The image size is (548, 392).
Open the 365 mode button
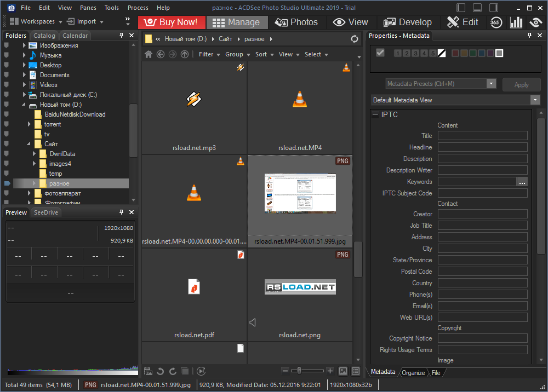pos(495,22)
